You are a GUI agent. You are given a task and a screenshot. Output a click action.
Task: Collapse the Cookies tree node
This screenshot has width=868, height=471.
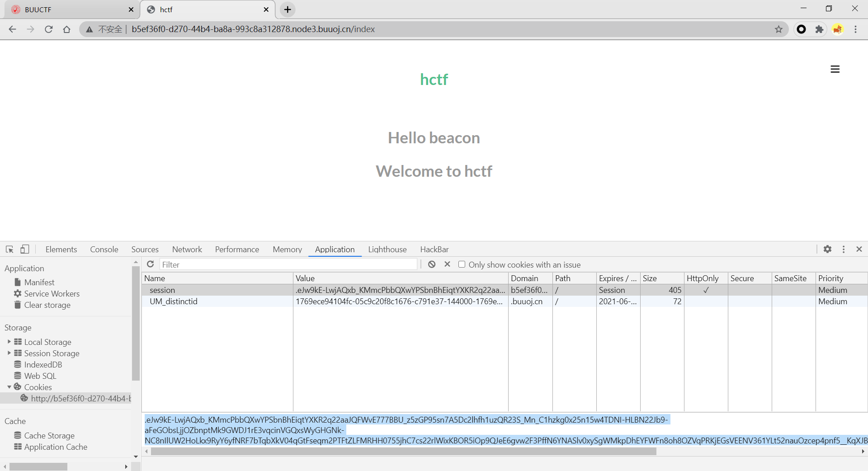click(x=9, y=387)
